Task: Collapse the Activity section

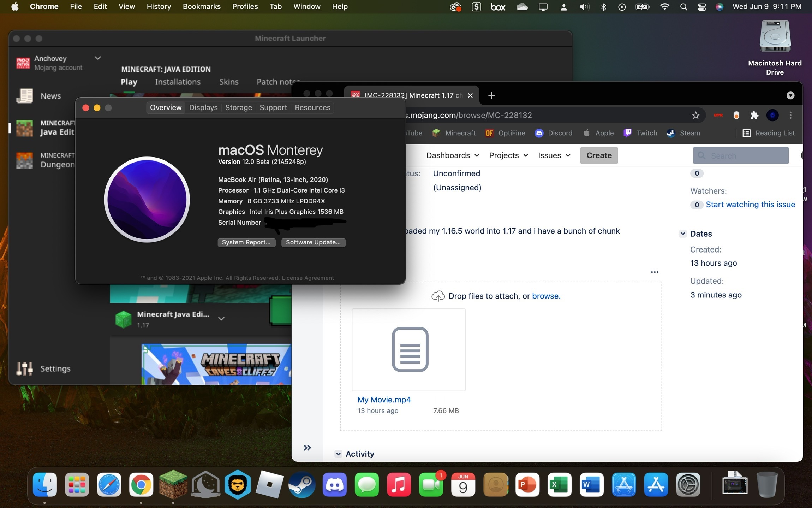Action: (338, 454)
